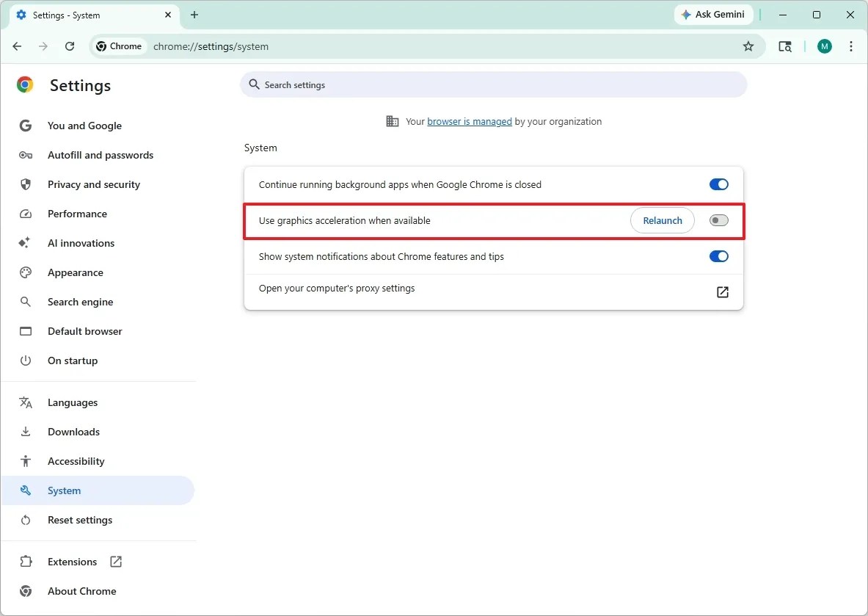Screen dimensions: 868x616
Task: Click the forward navigation arrow
Action: point(43,46)
